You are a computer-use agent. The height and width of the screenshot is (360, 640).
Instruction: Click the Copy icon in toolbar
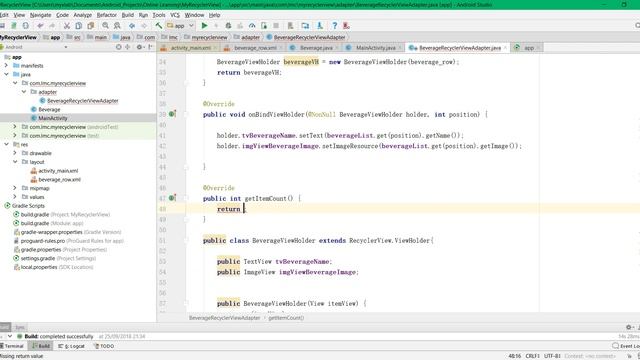78,26
